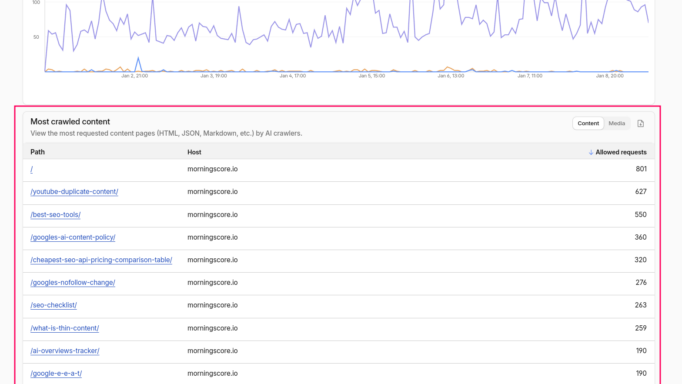Image resolution: width=682 pixels, height=384 pixels.
Task: Click the Jan 2, 21:00 chart axis label
Action: [134, 76]
